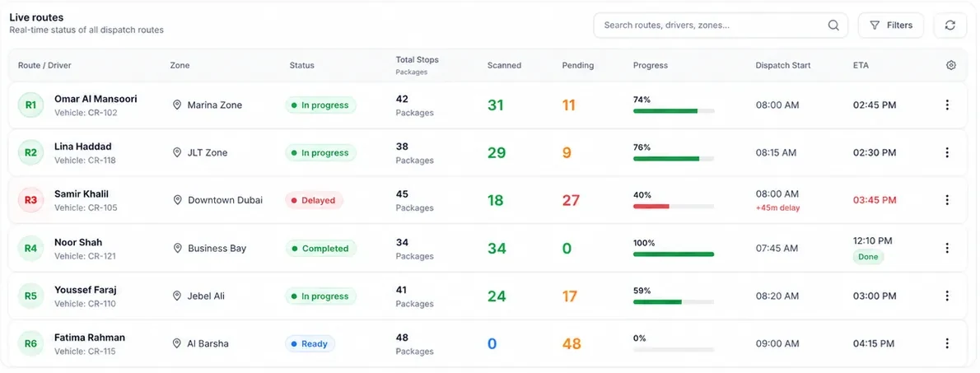Open the three-dot menu for Noor Shah
Viewport: 980px width, 373px height.
[947, 248]
